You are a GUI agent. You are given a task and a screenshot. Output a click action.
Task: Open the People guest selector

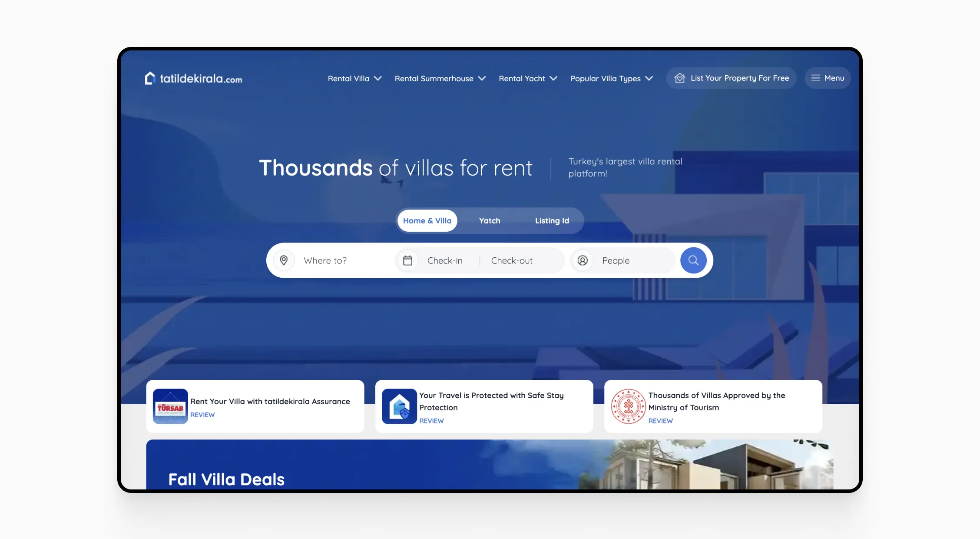click(623, 260)
